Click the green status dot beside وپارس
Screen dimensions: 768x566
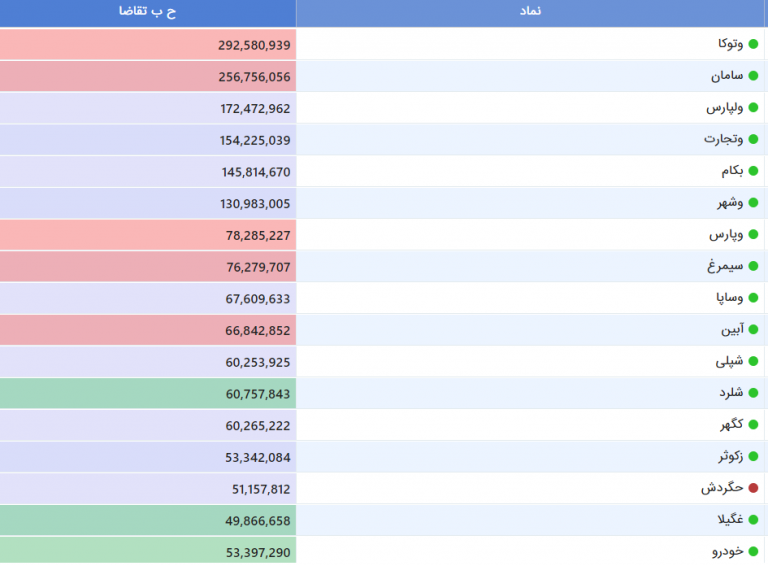tap(753, 235)
